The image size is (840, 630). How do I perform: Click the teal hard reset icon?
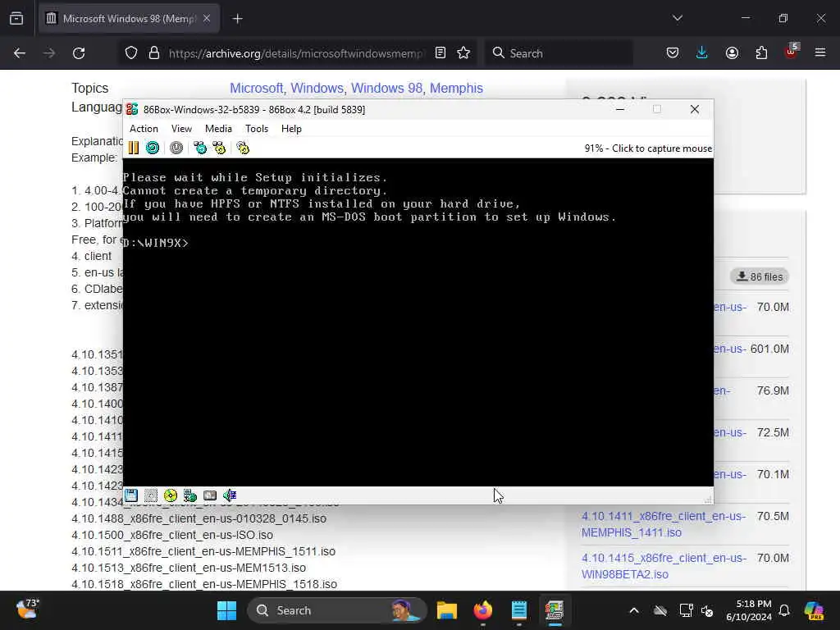pos(153,148)
